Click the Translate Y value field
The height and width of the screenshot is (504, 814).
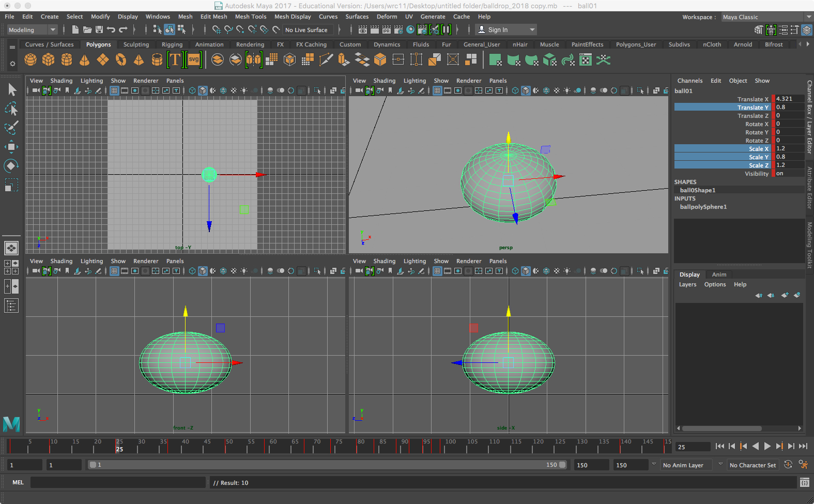788,108
